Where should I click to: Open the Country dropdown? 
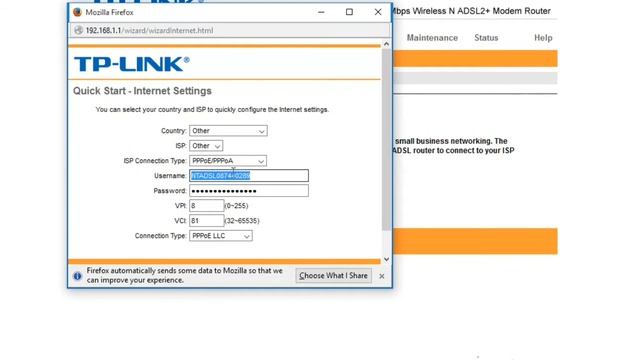click(228, 131)
